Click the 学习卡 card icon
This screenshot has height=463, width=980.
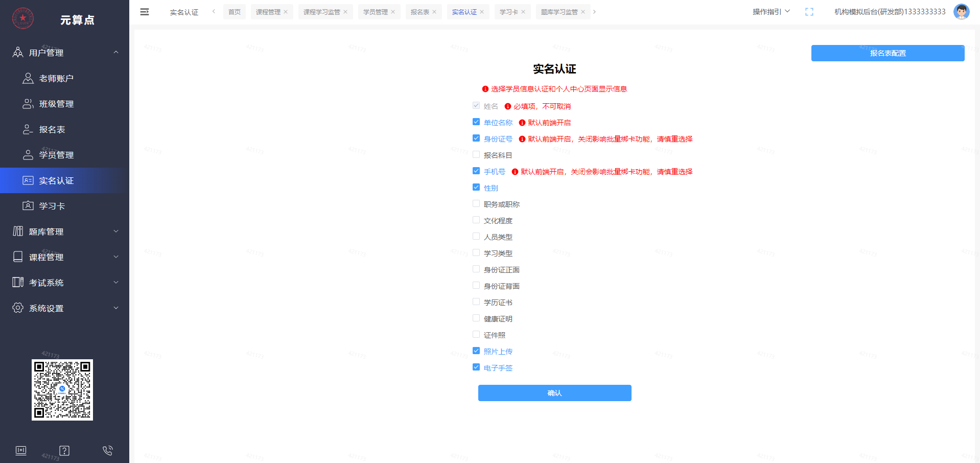pyautogui.click(x=28, y=205)
